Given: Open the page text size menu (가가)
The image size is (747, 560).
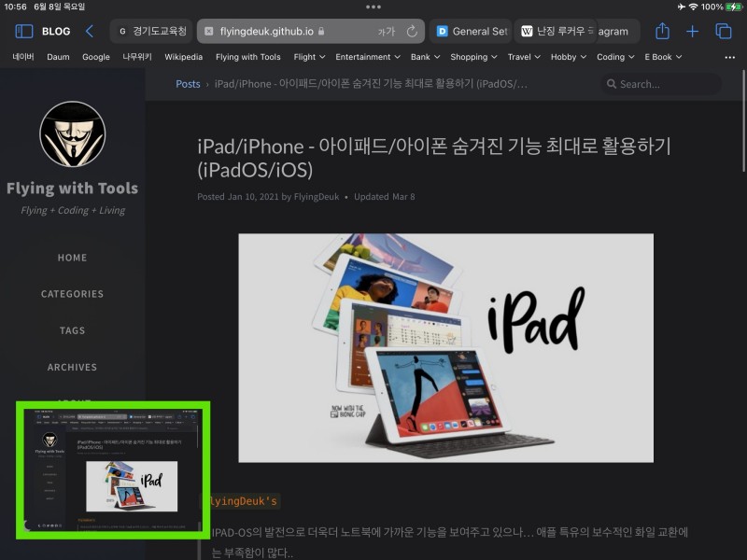Looking at the screenshot, I should click(388, 31).
